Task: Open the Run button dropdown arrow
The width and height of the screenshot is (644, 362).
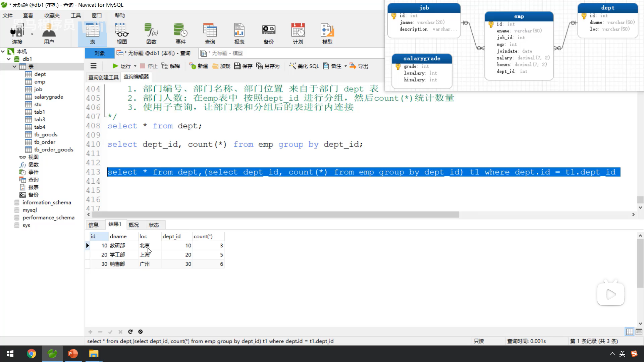Action: coord(135,66)
